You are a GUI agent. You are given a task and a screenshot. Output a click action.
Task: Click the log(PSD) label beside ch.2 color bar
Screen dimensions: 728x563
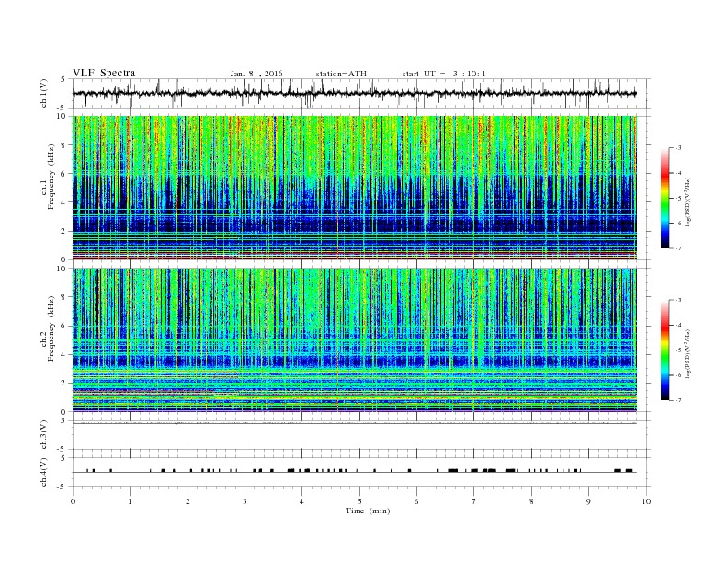pos(688,352)
